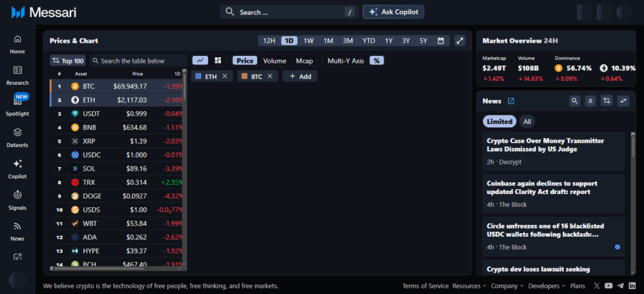
Task: Toggle percent scale button
Action: [376, 61]
